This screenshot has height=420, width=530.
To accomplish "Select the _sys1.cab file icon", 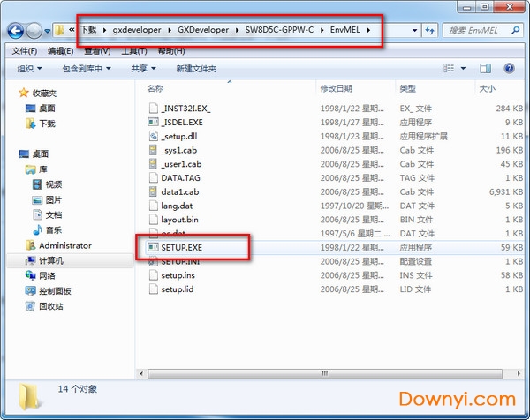I will (153, 150).
